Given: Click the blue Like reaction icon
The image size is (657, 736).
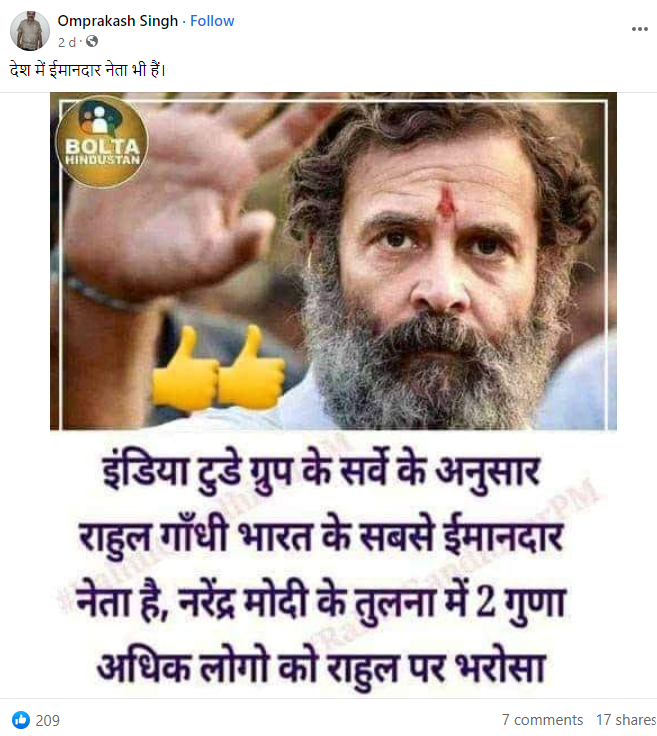Looking at the screenshot, I should point(20,720).
